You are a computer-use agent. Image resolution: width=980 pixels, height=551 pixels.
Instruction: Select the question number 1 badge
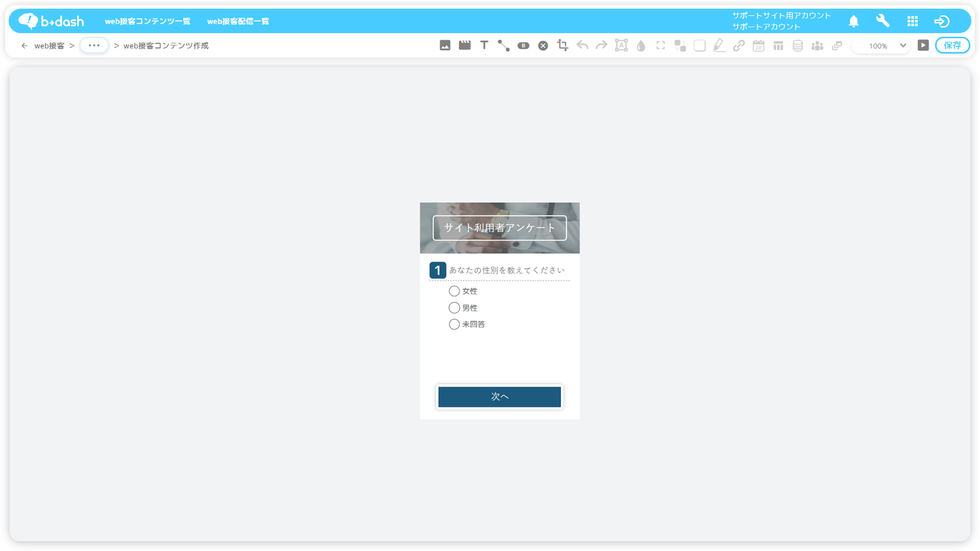438,270
